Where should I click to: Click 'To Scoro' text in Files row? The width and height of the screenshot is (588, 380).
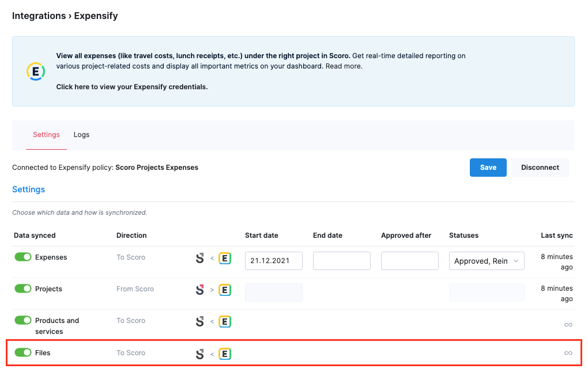130,353
